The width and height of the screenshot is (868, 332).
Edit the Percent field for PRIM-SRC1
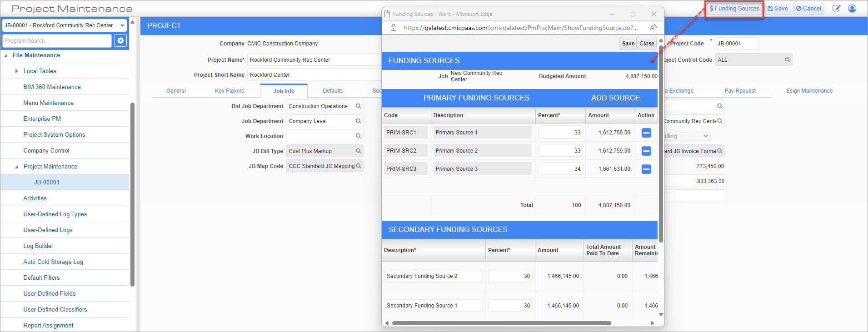coord(560,133)
